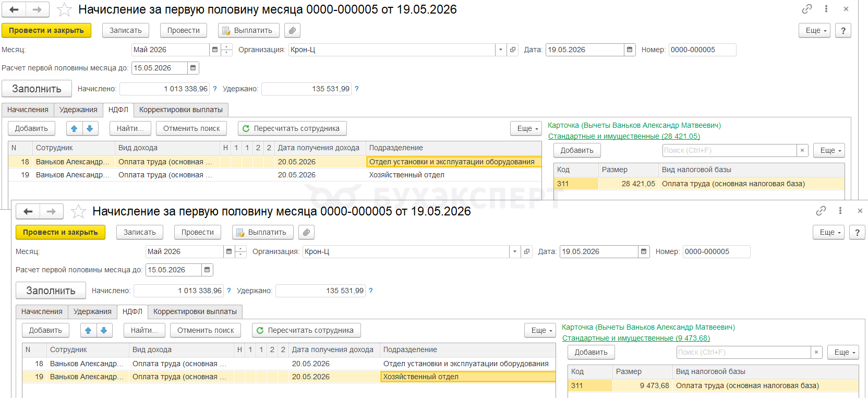868x398 pixels.
Task: Click Записать in the background window
Action: coord(126,30)
